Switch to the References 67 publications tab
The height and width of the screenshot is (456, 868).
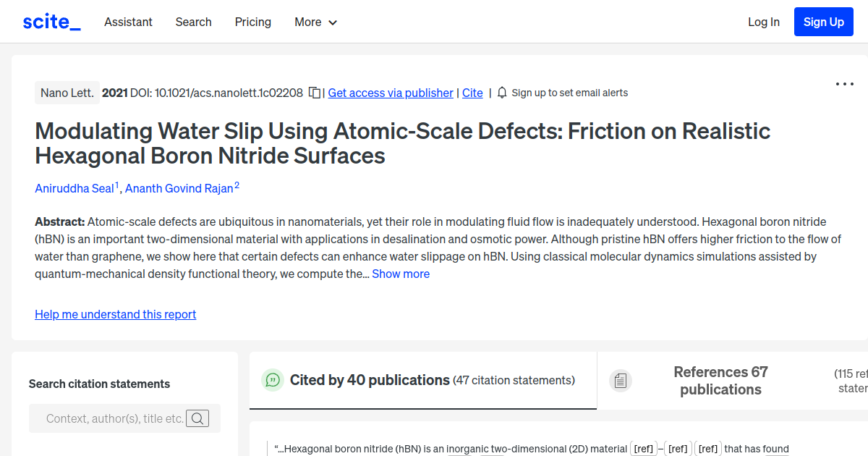click(720, 381)
